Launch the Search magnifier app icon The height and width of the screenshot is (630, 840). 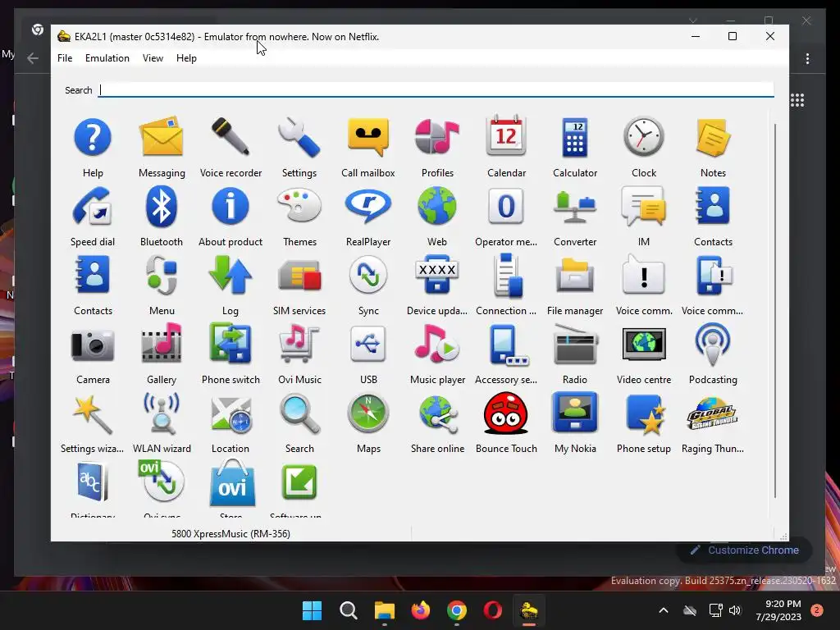pos(299,414)
